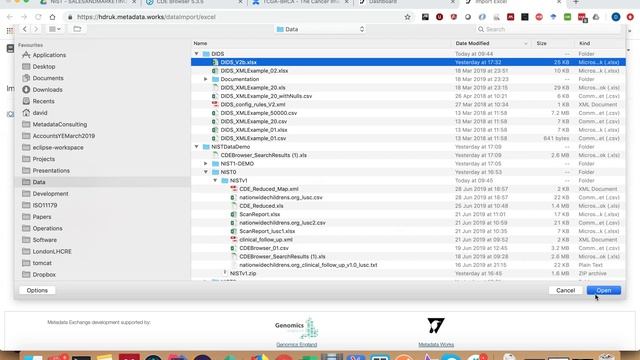
Task: Collapse the DIDS folder
Action: pos(197,54)
